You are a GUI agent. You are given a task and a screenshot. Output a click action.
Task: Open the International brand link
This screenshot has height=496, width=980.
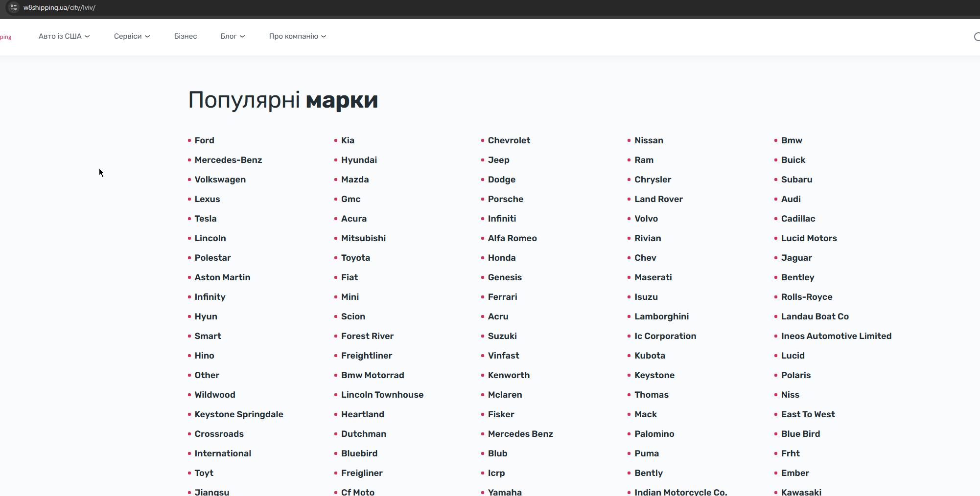click(223, 453)
